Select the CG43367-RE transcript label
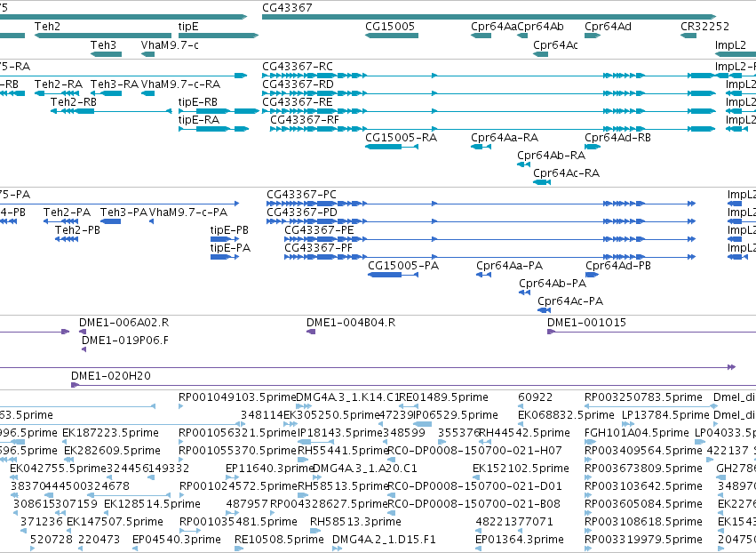Image resolution: width=756 pixels, height=553 pixels. 298,102
